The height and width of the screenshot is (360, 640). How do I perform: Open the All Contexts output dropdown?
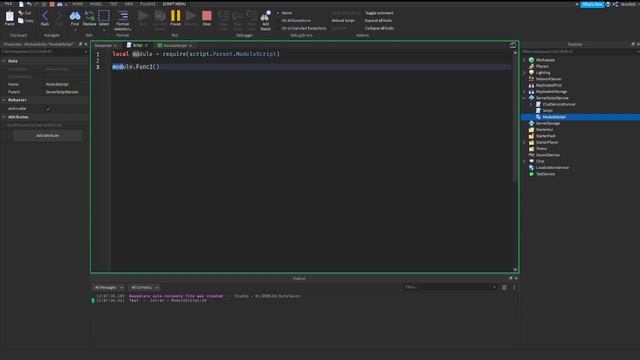click(x=144, y=287)
